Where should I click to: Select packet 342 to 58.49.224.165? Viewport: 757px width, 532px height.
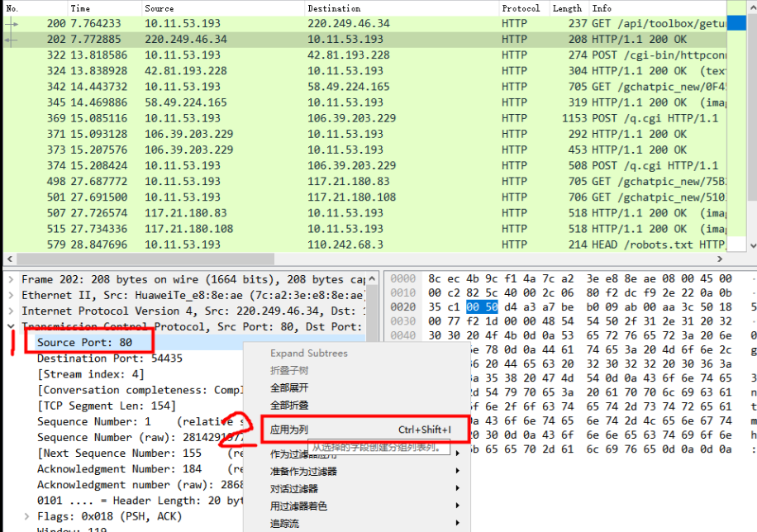364,87
